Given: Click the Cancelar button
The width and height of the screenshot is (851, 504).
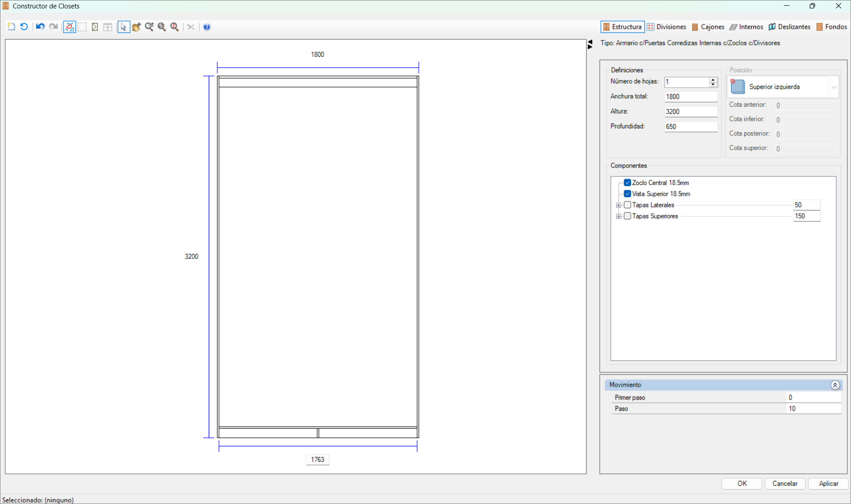Looking at the screenshot, I should pyautogui.click(x=785, y=484).
